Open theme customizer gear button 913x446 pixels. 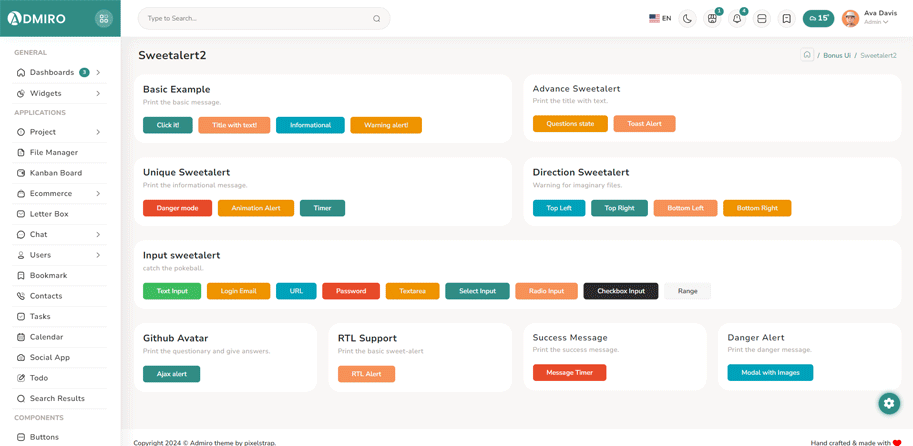point(888,403)
